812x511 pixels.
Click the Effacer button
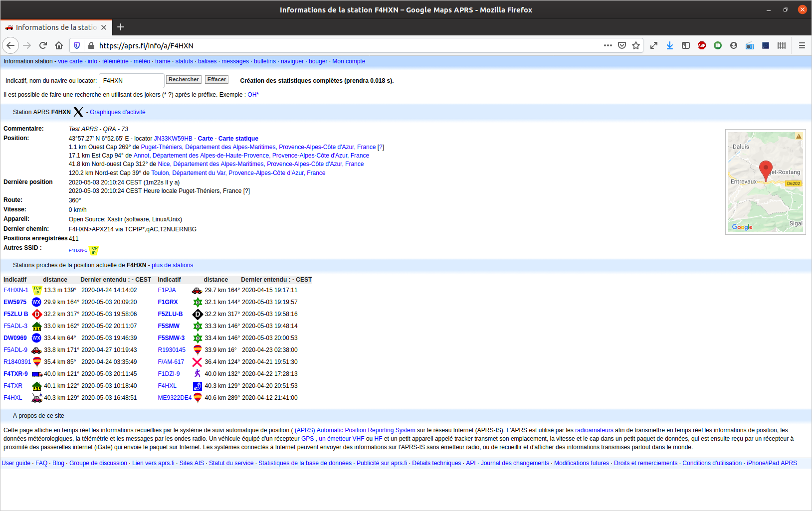(216, 79)
